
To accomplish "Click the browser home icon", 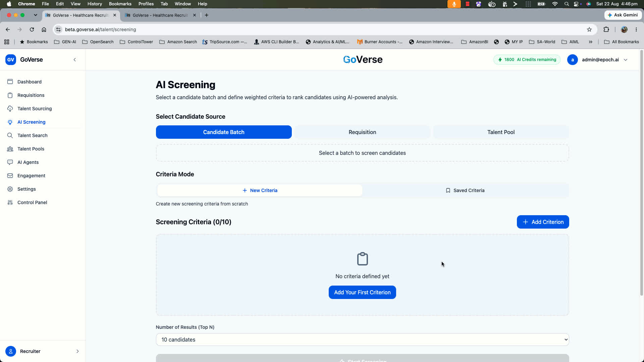I will [x=44, y=29].
